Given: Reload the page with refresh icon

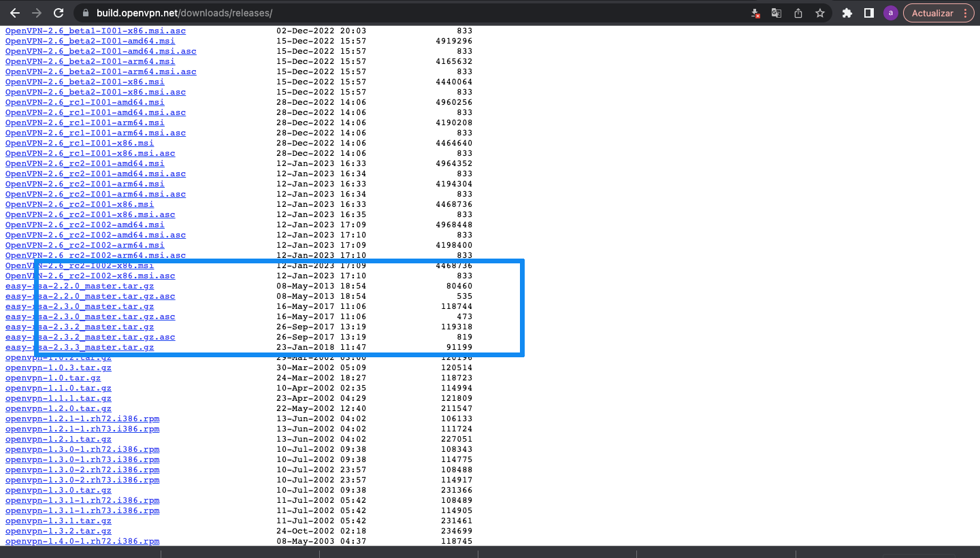Looking at the screenshot, I should (59, 13).
